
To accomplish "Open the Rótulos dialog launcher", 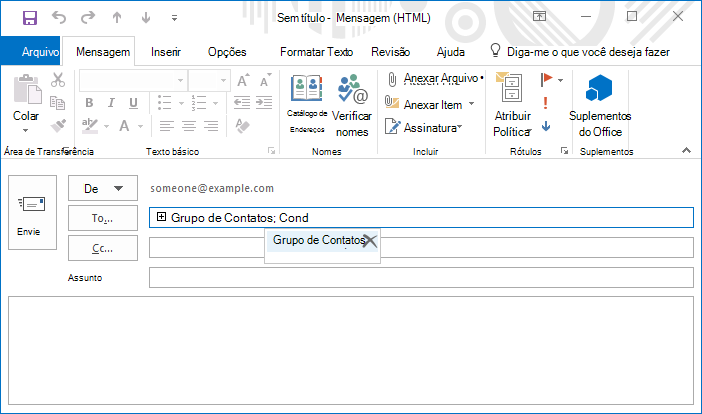I will point(565,151).
